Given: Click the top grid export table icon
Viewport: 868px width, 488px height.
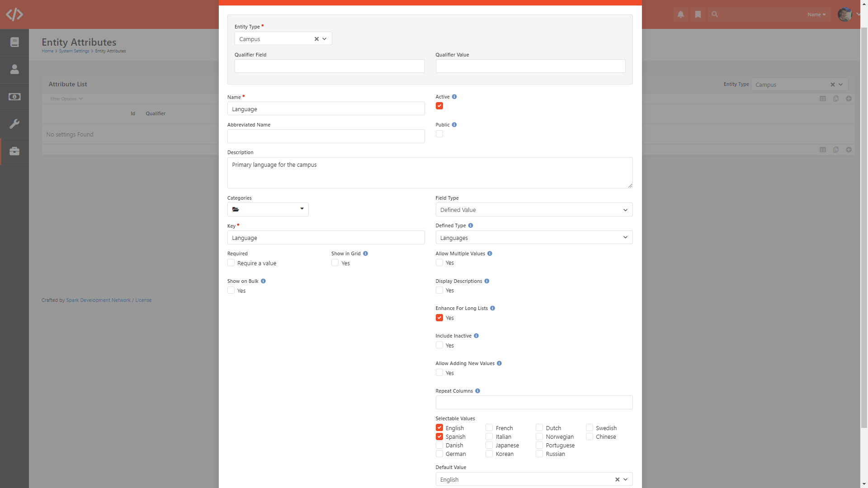Looking at the screenshot, I should click(x=823, y=99).
